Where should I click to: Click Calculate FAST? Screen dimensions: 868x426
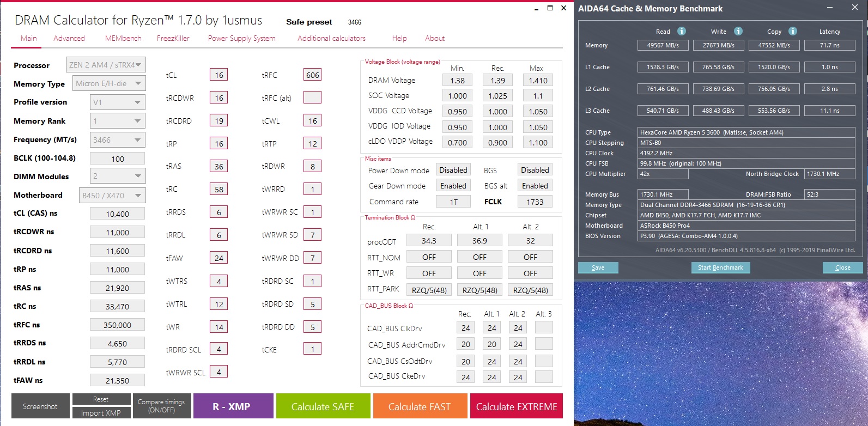420,406
